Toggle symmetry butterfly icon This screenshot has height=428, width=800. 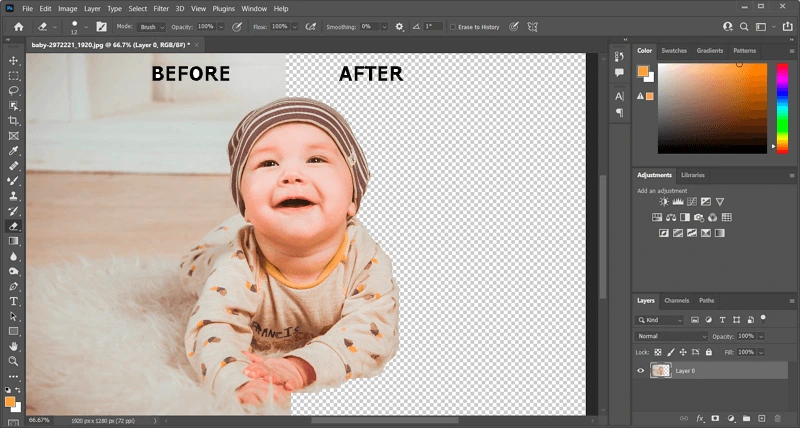(x=533, y=27)
